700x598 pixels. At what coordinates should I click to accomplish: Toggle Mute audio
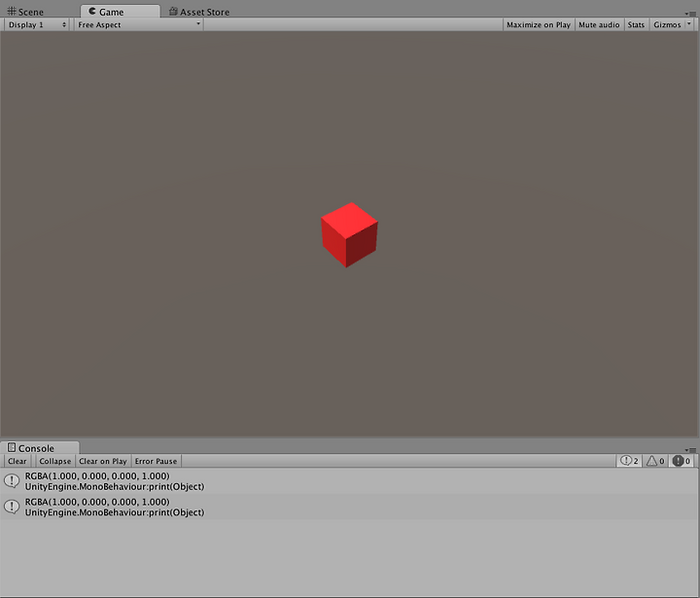599,25
